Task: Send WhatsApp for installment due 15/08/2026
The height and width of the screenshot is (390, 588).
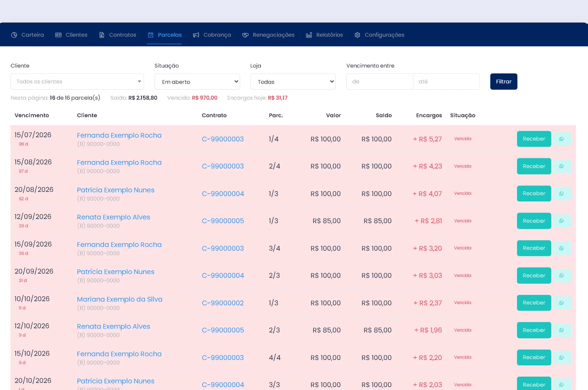Action: [x=562, y=166]
